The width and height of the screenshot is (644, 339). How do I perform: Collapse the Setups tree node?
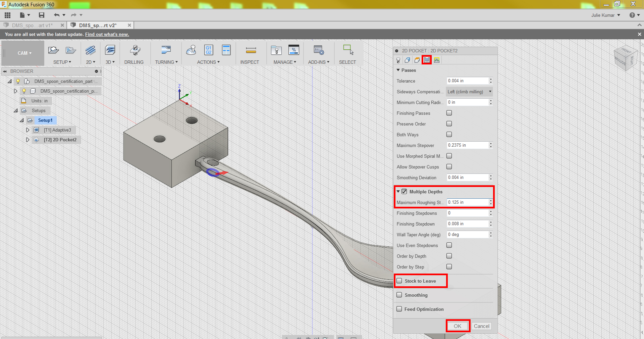[16, 110]
